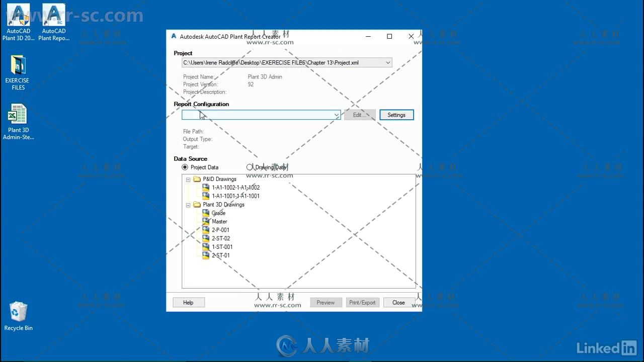Click the project version value 92
This screenshot has height=362, width=644.
click(251, 84)
